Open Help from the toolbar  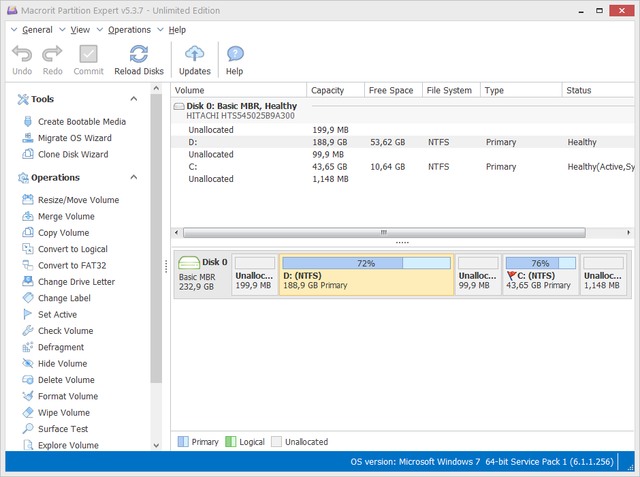coord(234,59)
